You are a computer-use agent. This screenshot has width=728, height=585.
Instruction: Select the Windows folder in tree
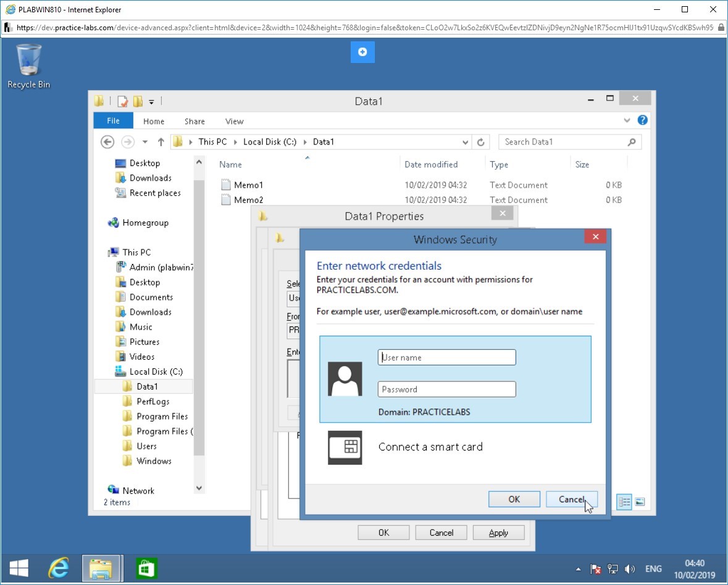pyautogui.click(x=147, y=461)
